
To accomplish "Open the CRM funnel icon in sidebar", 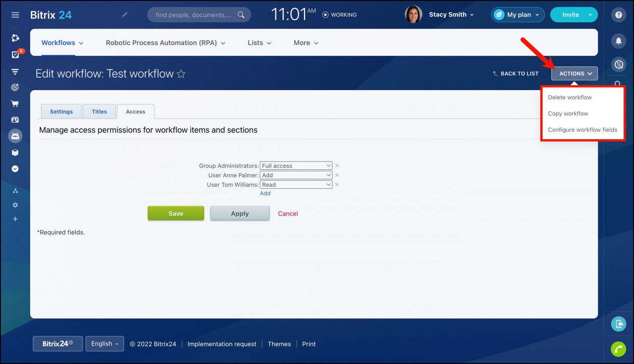I will [x=15, y=71].
